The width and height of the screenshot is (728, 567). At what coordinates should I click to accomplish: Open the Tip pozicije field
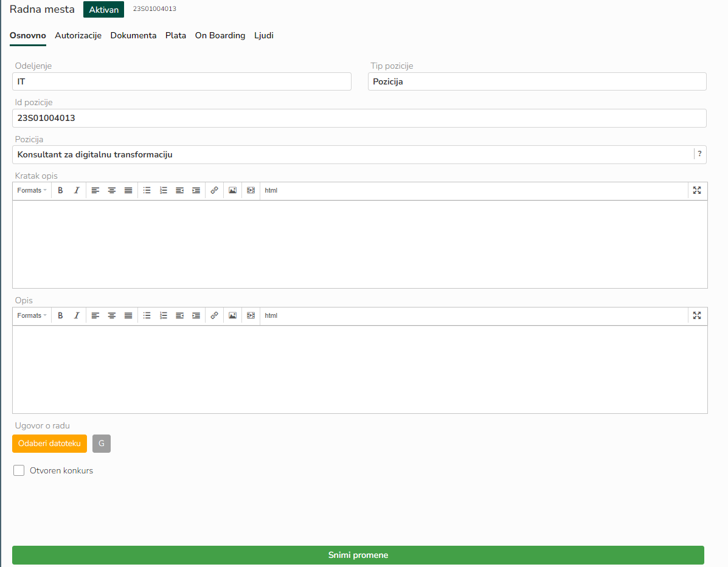point(536,81)
